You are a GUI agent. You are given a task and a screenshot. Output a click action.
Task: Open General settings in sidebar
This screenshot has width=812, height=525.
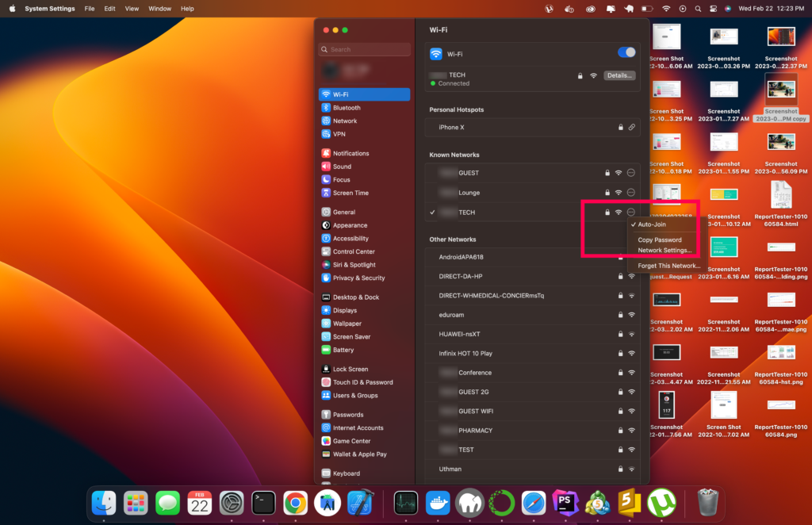[365, 212]
